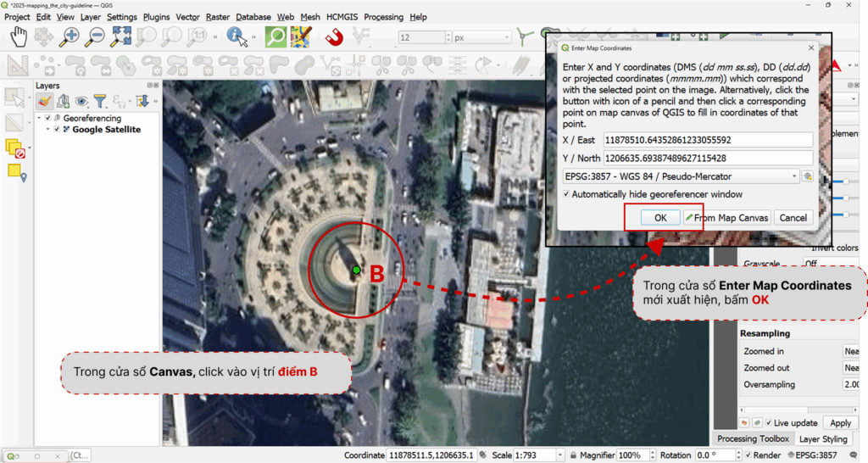Image resolution: width=868 pixels, height=463 pixels.
Task: Click the green magnifier search plugin icon
Action: (275, 37)
